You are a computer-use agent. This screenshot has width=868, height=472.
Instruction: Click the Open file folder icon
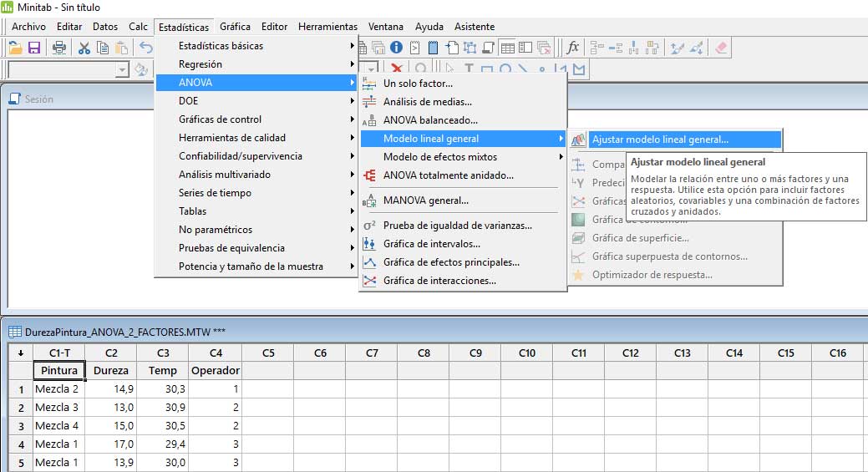click(x=15, y=48)
